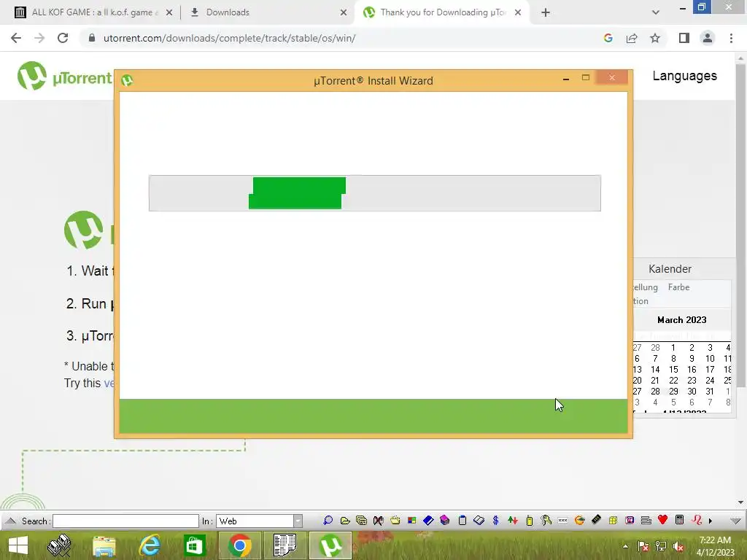Open a new browser tab
The height and width of the screenshot is (560, 747).
tap(546, 12)
